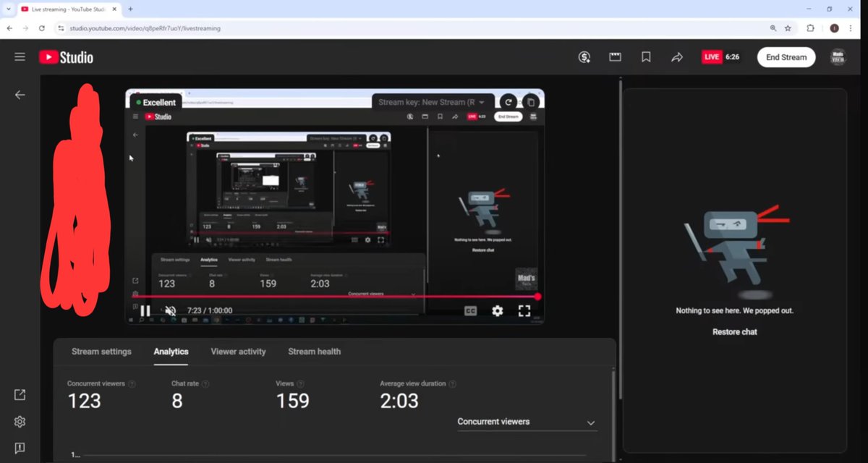The height and width of the screenshot is (463, 868).
Task: Open Chrome extensions puzzle icon
Action: pyautogui.click(x=810, y=28)
